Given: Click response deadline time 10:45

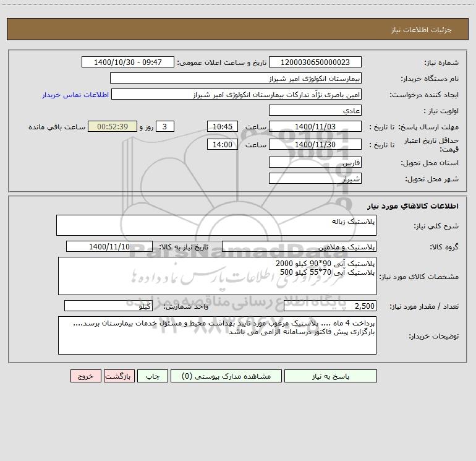Looking at the screenshot, I should click(222, 126).
